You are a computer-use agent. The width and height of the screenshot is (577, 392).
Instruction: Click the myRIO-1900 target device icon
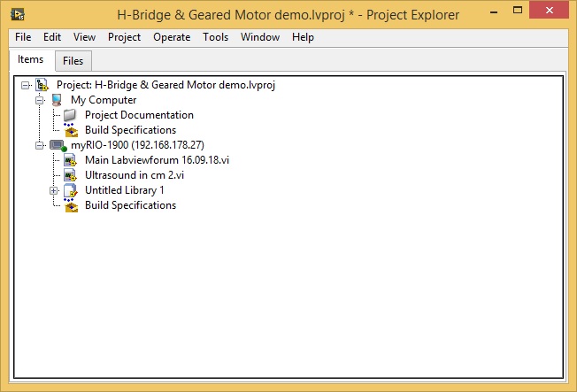click(x=58, y=145)
